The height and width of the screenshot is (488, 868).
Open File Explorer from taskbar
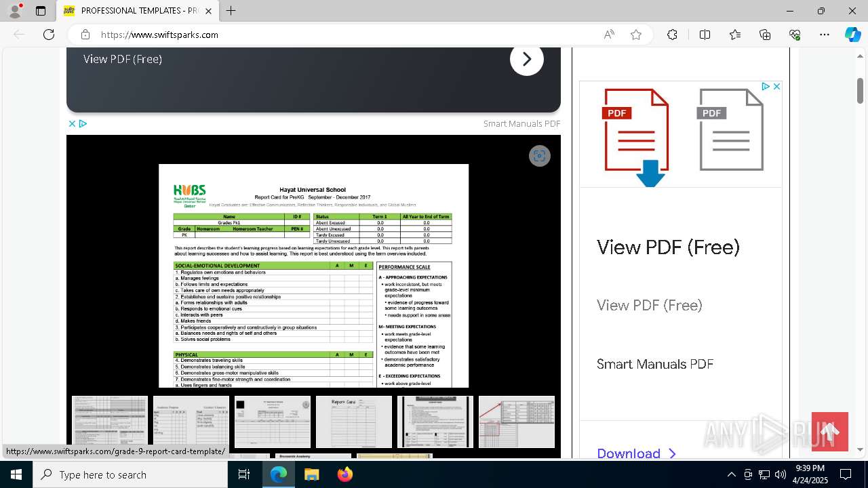pyautogui.click(x=311, y=474)
